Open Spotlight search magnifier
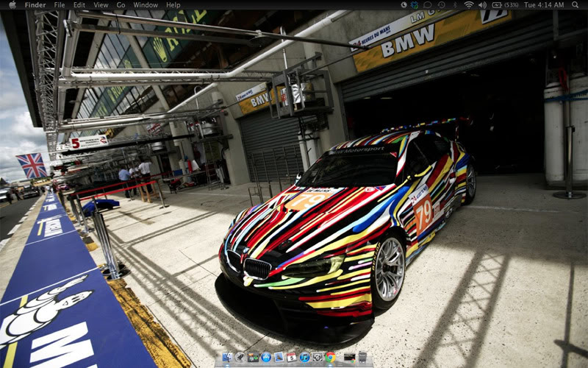The height and width of the screenshot is (368, 588). pos(575,5)
